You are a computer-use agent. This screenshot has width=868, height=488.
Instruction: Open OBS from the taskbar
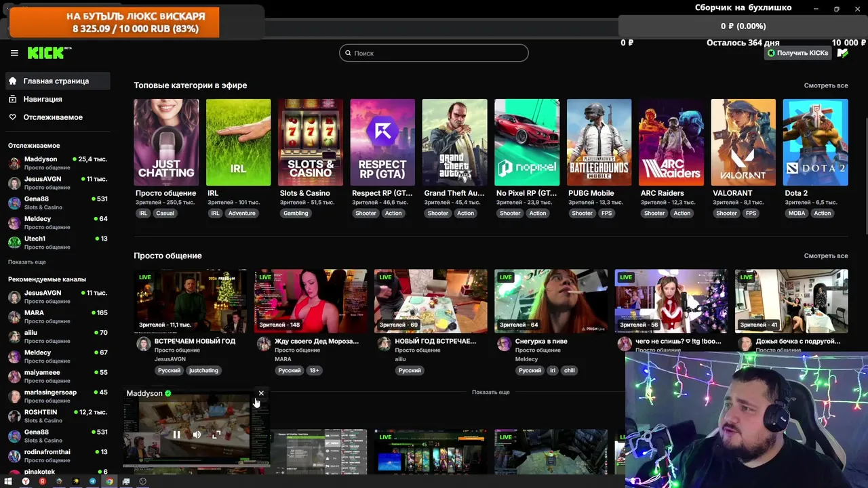142,481
